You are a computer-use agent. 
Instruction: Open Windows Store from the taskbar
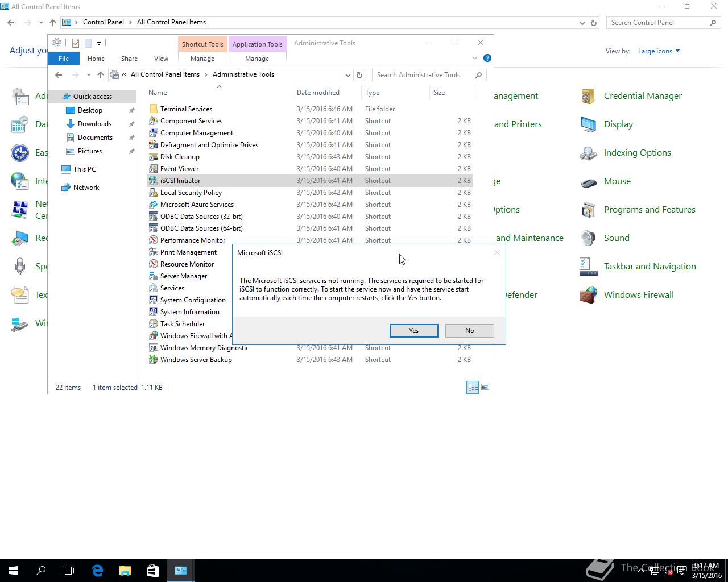[152, 571]
